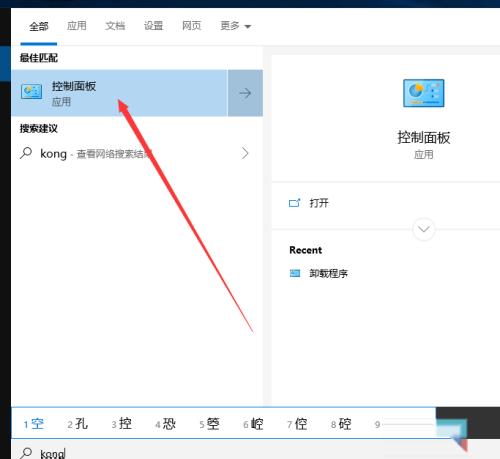The height and width of the screenshot is (459, 500).
Task: Choose IME candidate 2 孔
Action: [77, 424]
